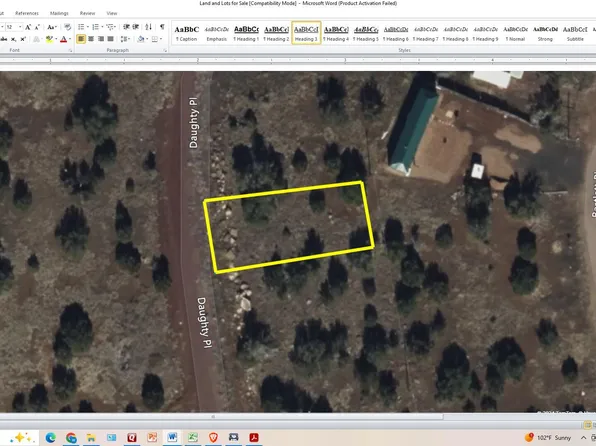Open the numbering list dropdown arrow
The width and height of the screenshot is (596, 446).
coord(102,27)
